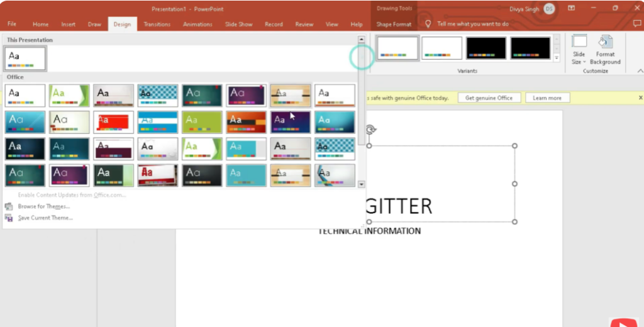Click the TECHNICAL INFORMATION subtitle text
The height and width of the screenshot is (327, 644).
pyautogui.click(x=370, y=231)
